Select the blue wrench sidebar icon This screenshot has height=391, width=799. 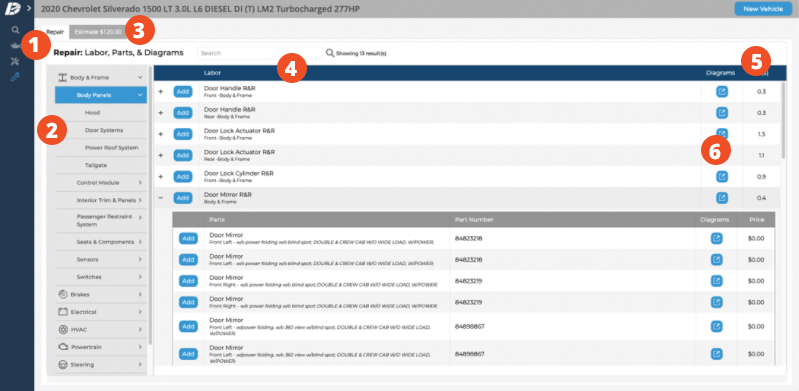click(x=15, y=77)
